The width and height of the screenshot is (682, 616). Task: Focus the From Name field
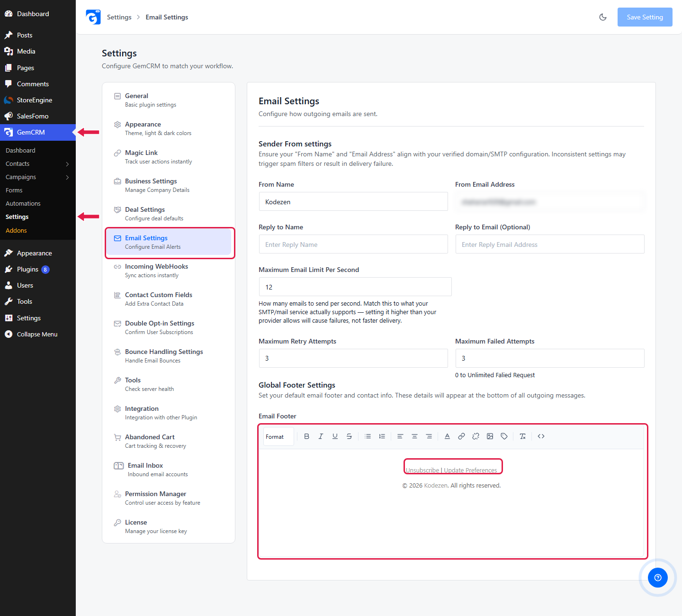[353, 201]
